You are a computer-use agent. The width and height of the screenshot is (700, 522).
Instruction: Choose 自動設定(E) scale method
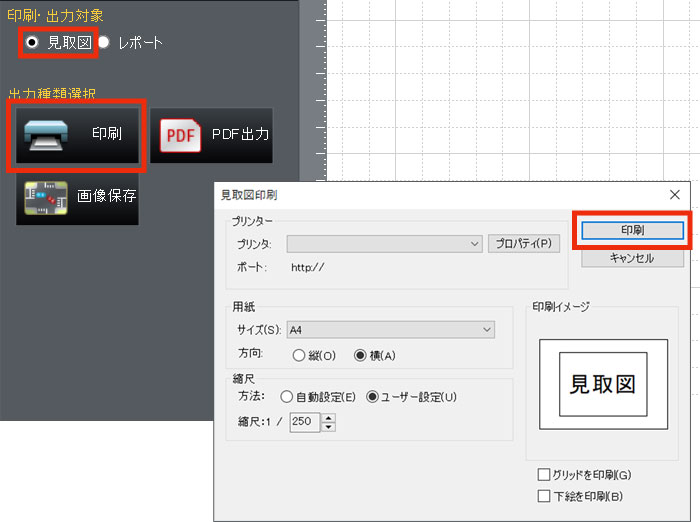pyautogui.click(x=287, y=397)
